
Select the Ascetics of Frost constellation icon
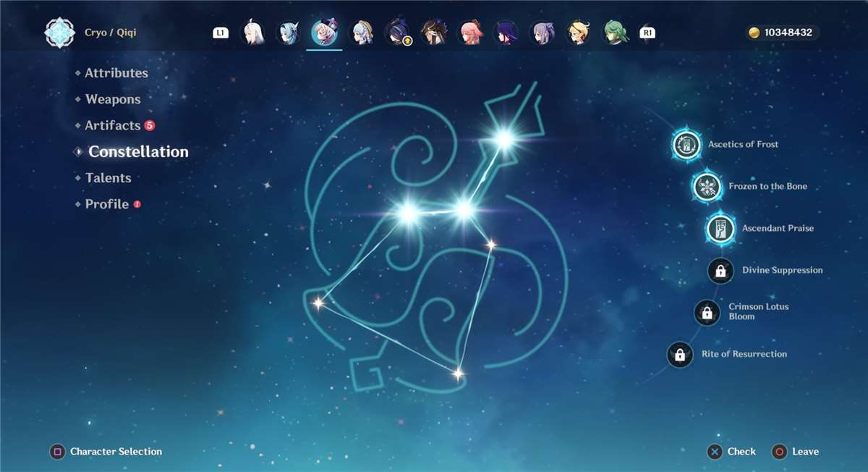coord(686,145)
